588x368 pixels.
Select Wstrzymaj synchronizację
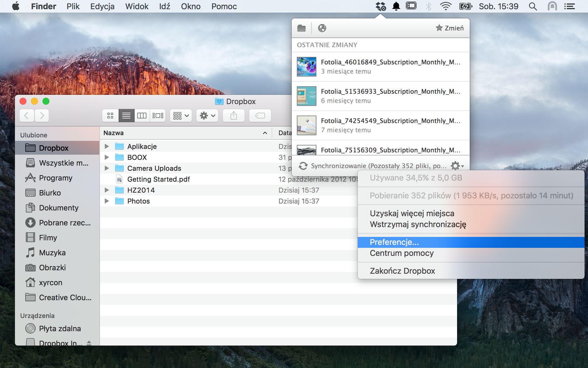pyautogui.click(x=471, y=225)
